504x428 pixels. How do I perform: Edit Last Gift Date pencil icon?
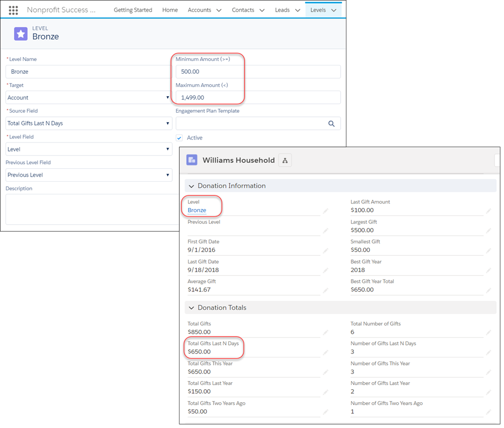tap(325, 270)
